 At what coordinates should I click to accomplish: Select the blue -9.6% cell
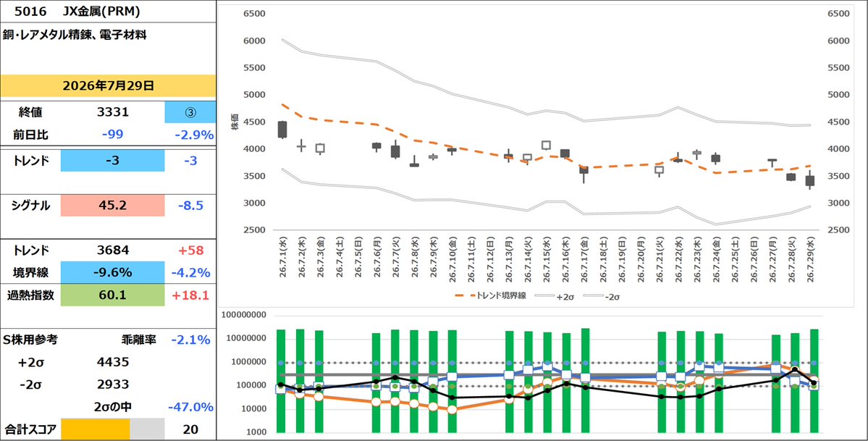(112, 272)
